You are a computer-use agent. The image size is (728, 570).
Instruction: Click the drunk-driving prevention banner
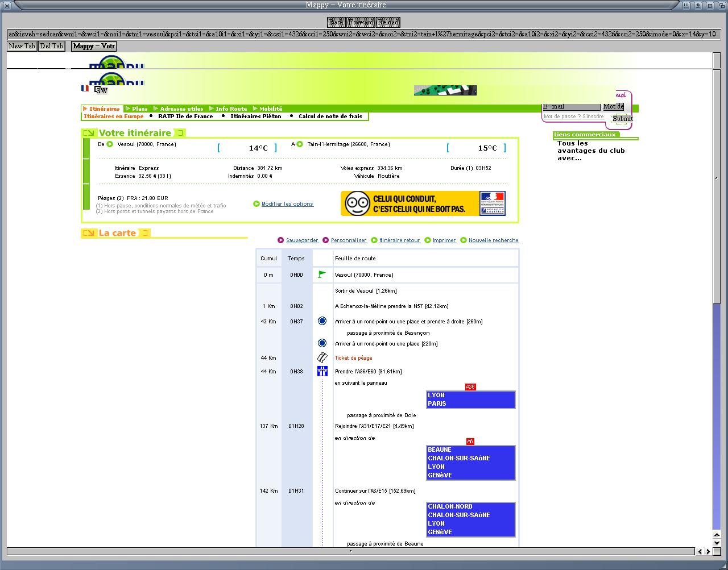[423, 203]
